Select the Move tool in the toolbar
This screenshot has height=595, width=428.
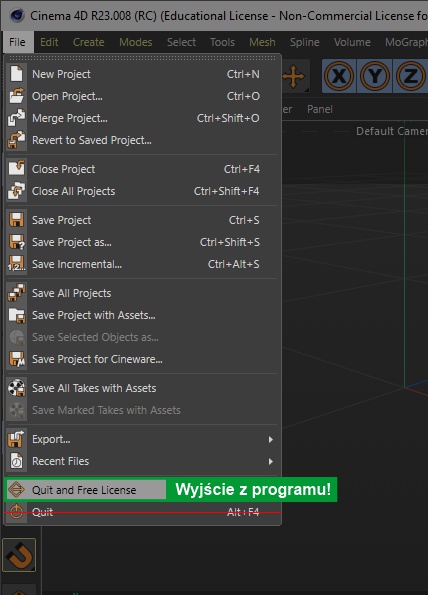(x=294, y=76)
